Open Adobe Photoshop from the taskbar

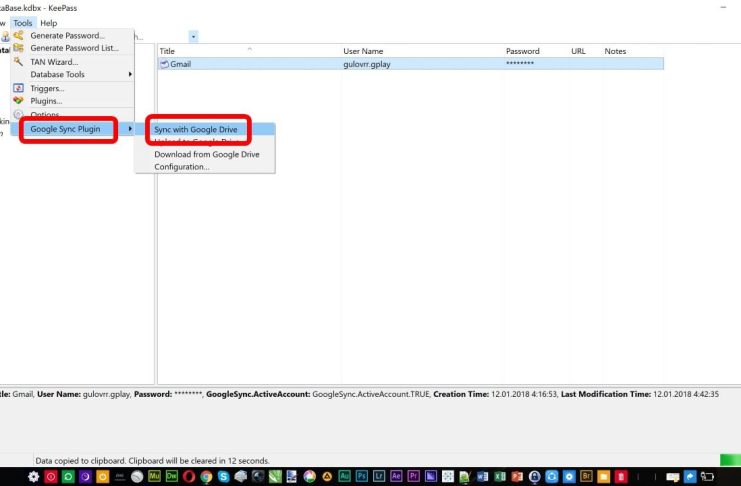pos(362,476)
